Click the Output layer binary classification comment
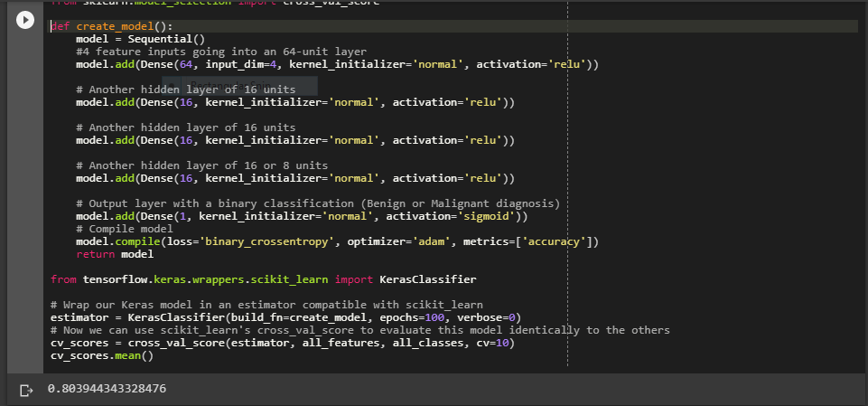 (x=318, y=203)
